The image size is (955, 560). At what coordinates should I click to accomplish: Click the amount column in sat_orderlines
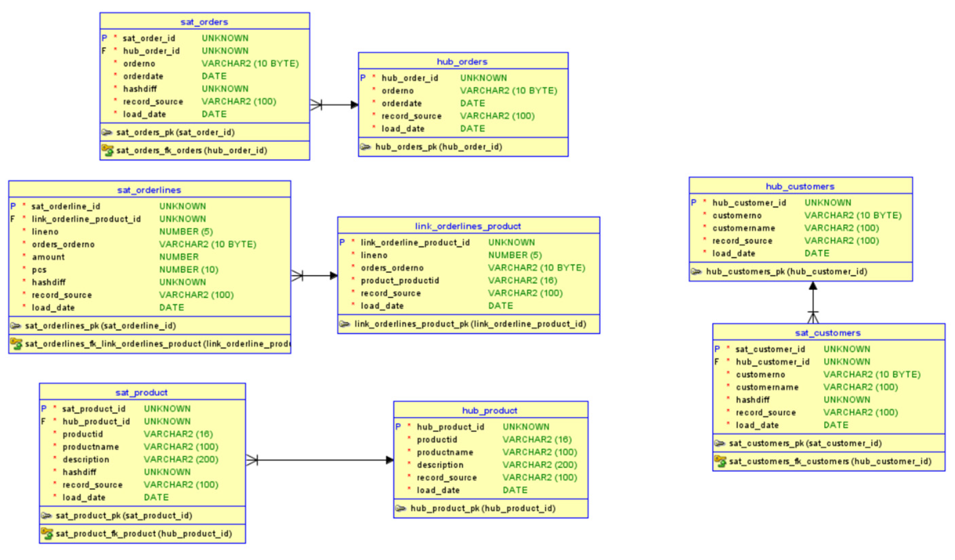click(x=48, y=257)
